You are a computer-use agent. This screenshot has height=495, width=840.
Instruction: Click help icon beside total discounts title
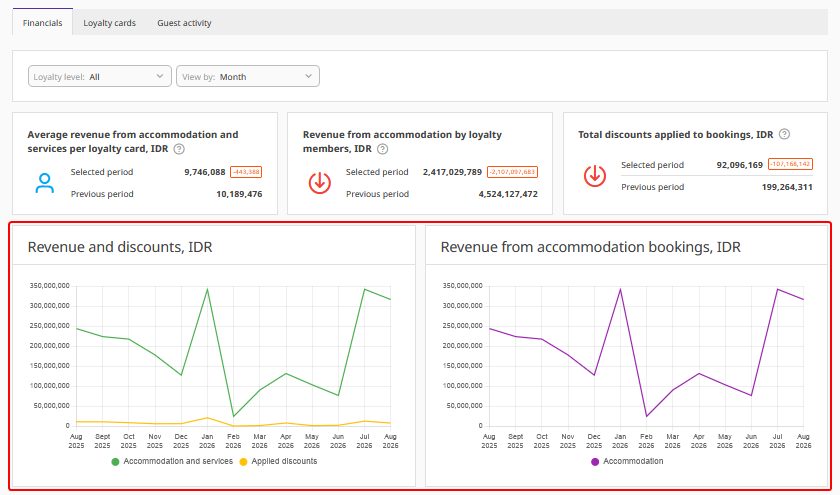tap(784, 134)
